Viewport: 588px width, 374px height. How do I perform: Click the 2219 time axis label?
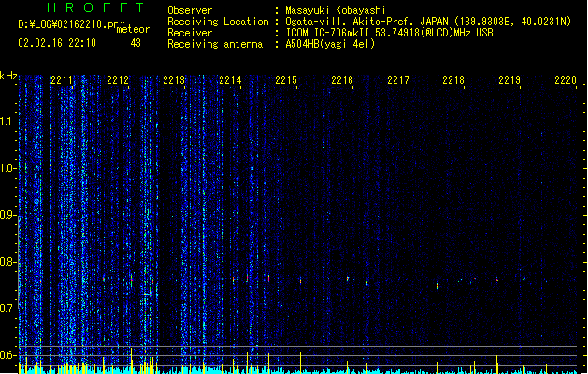(509, 80)
